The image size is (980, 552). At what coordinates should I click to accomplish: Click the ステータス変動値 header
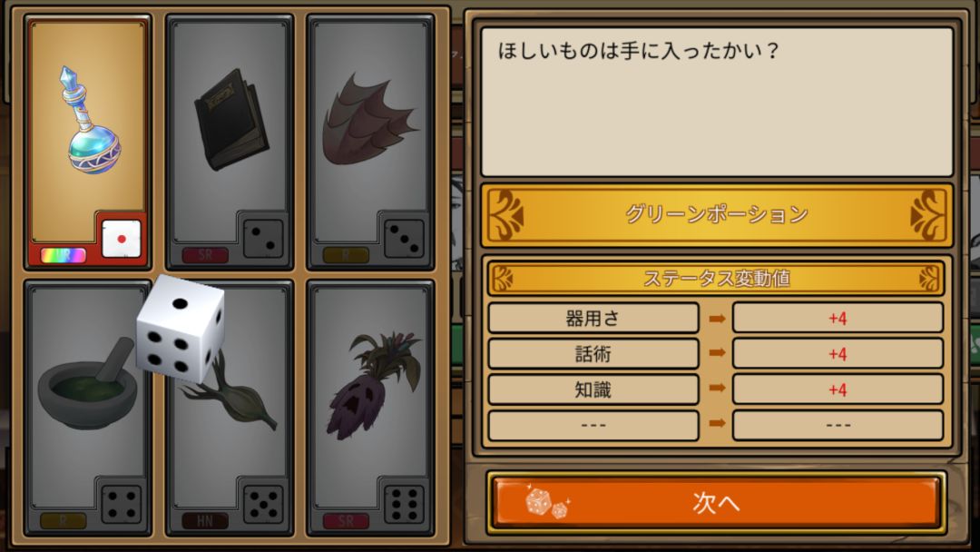[716, 278]
